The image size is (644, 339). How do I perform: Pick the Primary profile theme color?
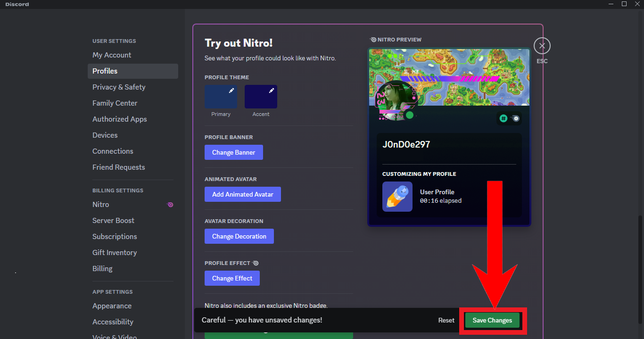click(x=221, y=97)
